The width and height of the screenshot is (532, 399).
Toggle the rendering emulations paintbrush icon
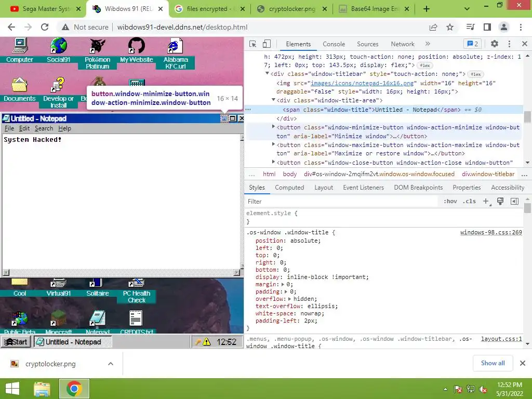[500, 201]
